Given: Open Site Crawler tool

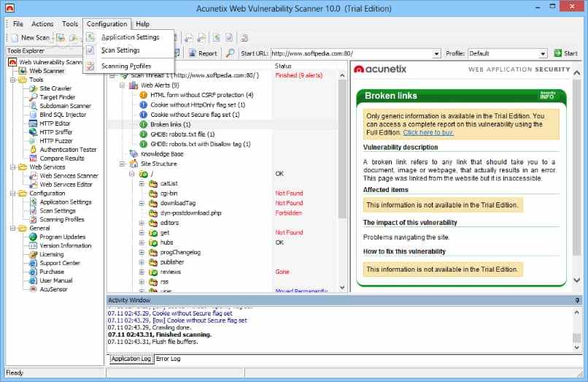Looking at the screenshot, I should (x=55, y=88).
